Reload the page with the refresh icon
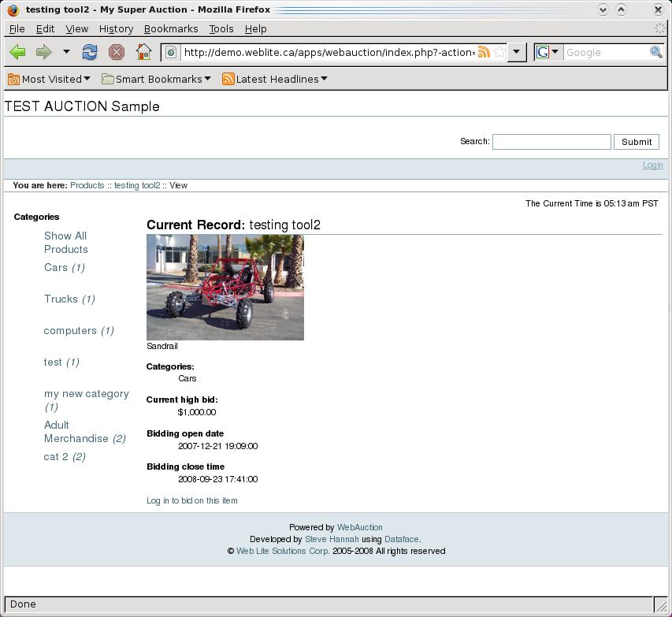Screen dimensions: 672x617 point(90,52)
